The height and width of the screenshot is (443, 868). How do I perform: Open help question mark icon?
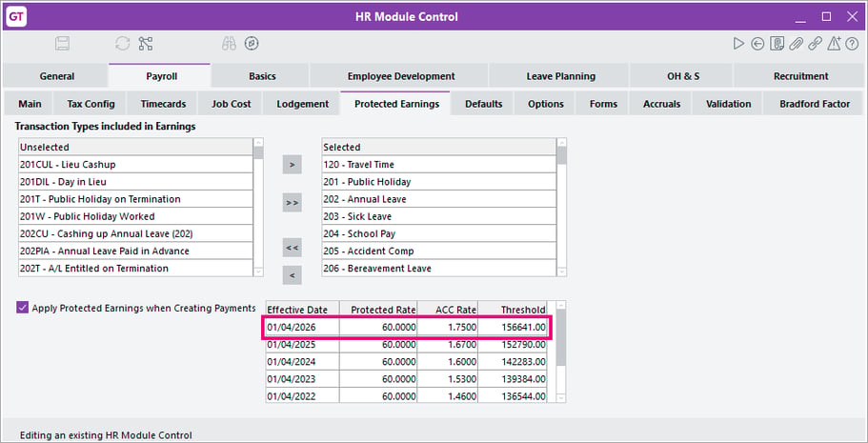point(852,44)
